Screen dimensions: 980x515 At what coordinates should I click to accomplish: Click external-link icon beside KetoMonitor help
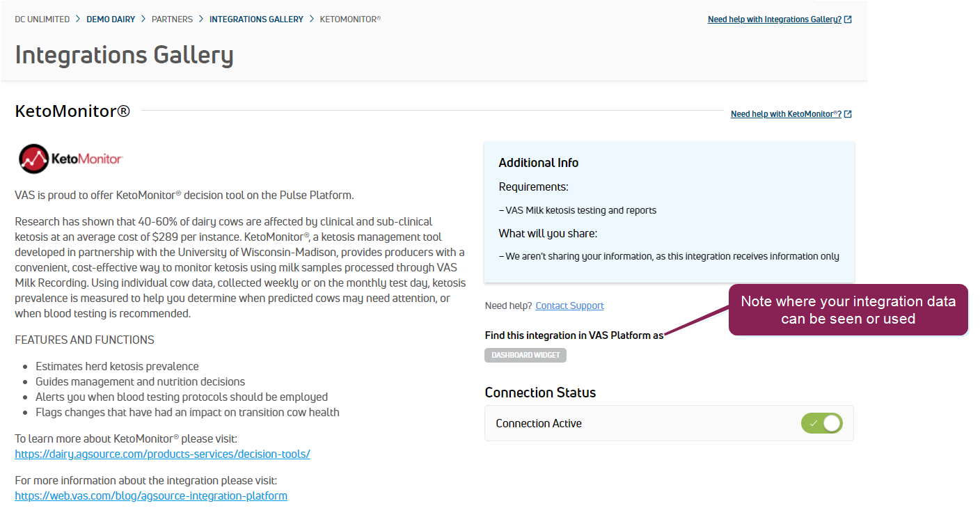click(x=848, y=114)
